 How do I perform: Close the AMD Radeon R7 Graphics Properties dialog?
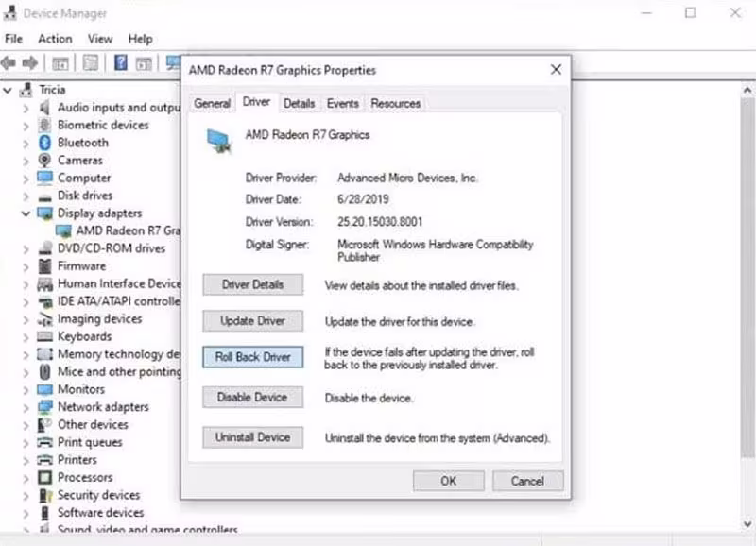coord(556,70)
